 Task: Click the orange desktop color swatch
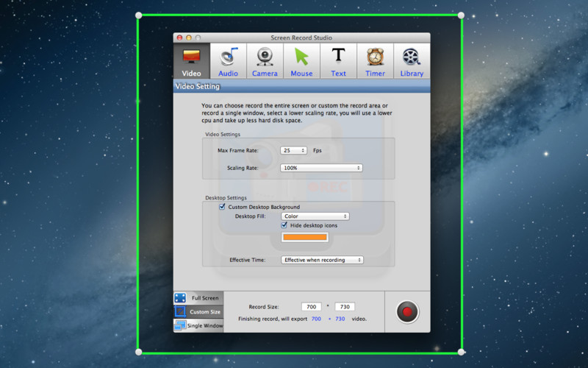point(305,237)
